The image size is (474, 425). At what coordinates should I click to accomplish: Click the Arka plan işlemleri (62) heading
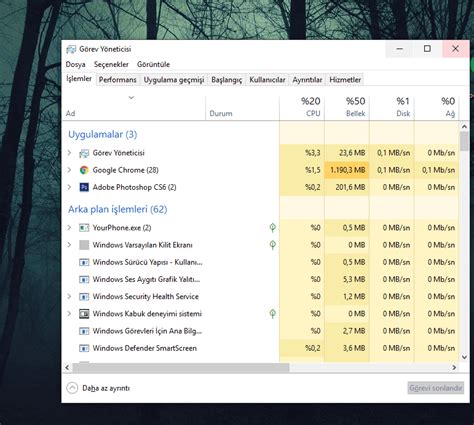118,209
